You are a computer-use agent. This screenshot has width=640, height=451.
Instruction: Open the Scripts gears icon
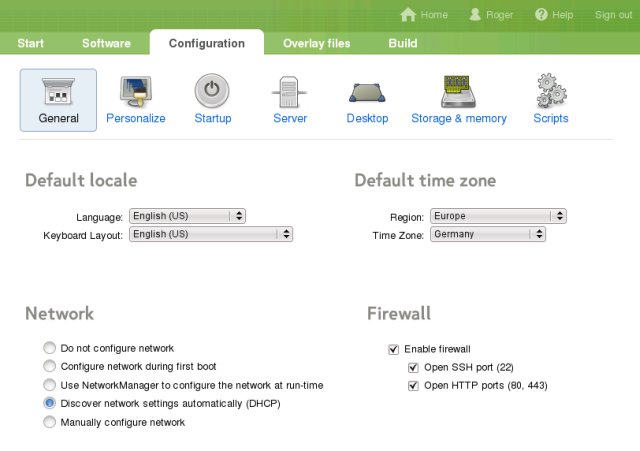[x=551, y=91]
